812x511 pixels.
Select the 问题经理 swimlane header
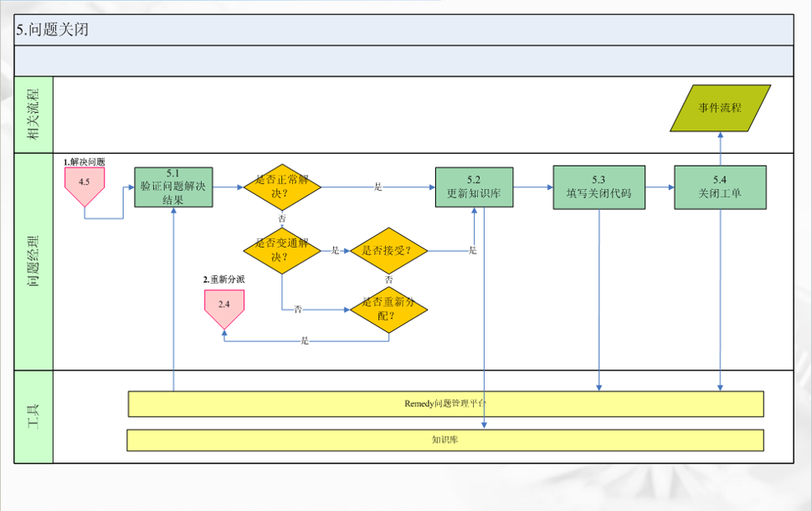[x=33, y=261]
